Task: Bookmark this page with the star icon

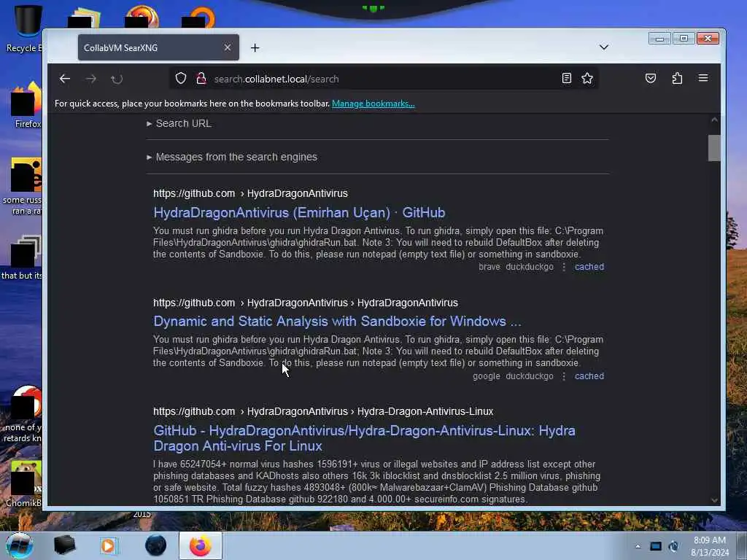Action: pyautogui.click(x=587, y=78)
